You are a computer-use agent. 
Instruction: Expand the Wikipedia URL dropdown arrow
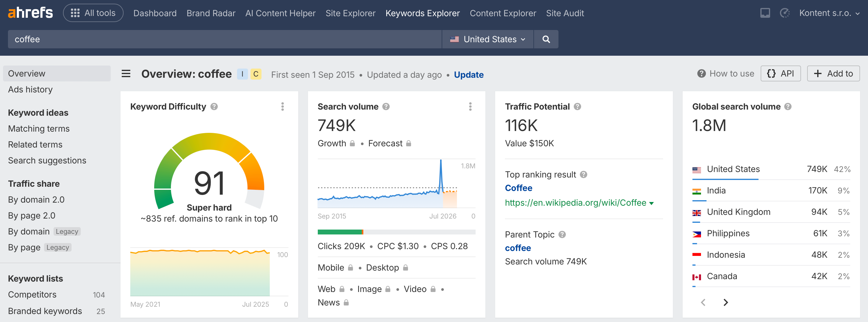pos(651,203)
